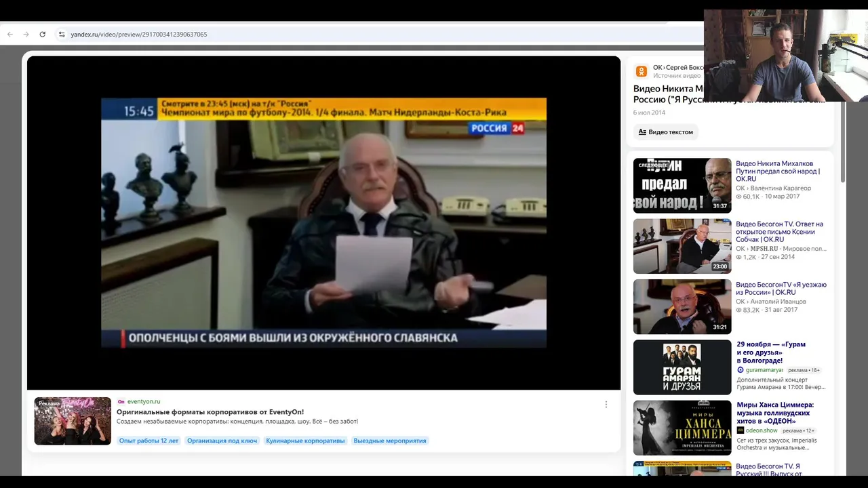Screen dimensions: 868x488
Task: Open link Видео Никита Михалков Путин предал
Action: coord(778,171)
